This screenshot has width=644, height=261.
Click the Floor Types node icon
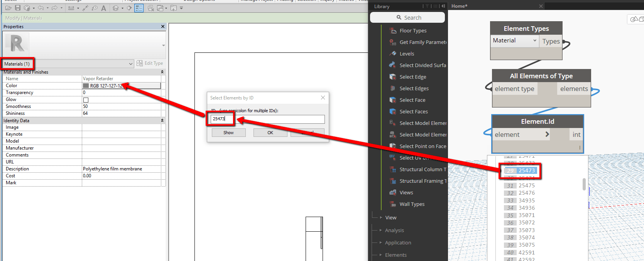393,30
